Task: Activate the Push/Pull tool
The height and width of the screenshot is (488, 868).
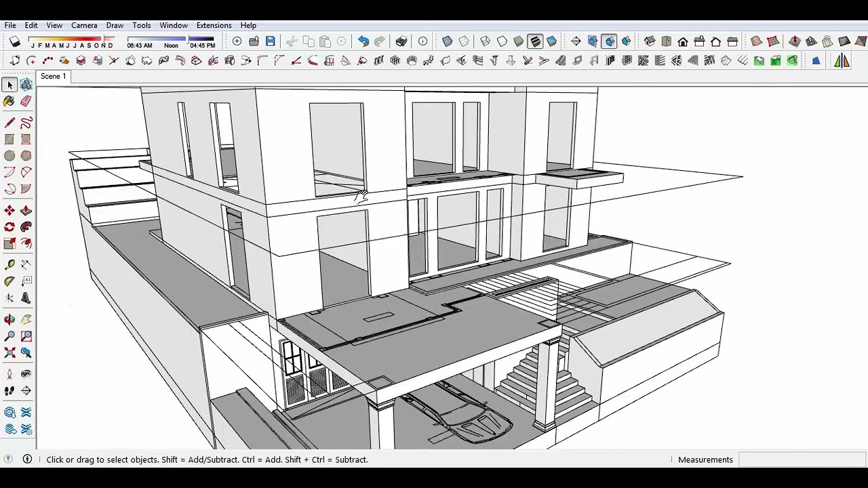Action: tap(26, 211)
